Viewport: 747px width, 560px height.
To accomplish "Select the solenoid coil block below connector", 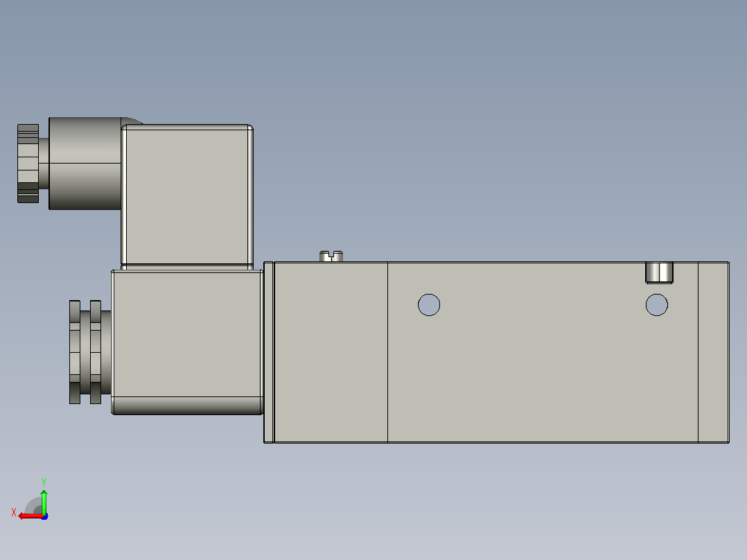I will click(187, 342).
